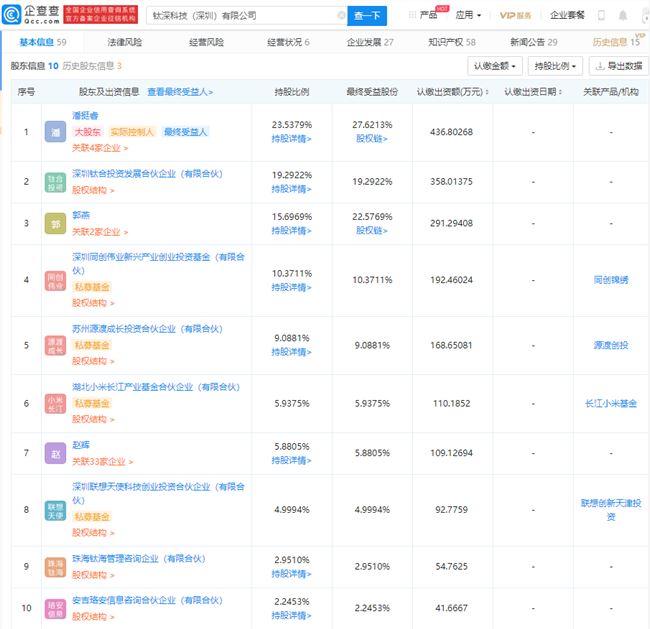Screen dimensions: 650x629
Task: Open 持股详情 for 2.2453% row
Action: click(291, 616)
